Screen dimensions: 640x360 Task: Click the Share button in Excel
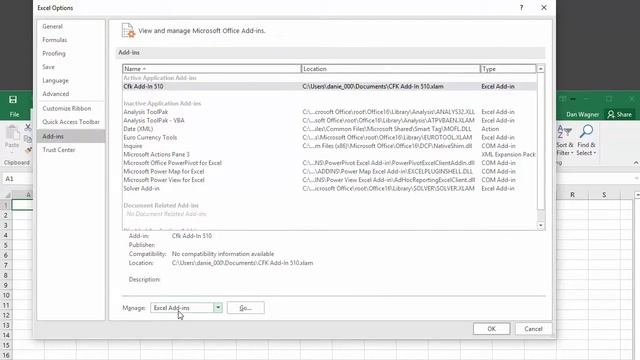620,115
